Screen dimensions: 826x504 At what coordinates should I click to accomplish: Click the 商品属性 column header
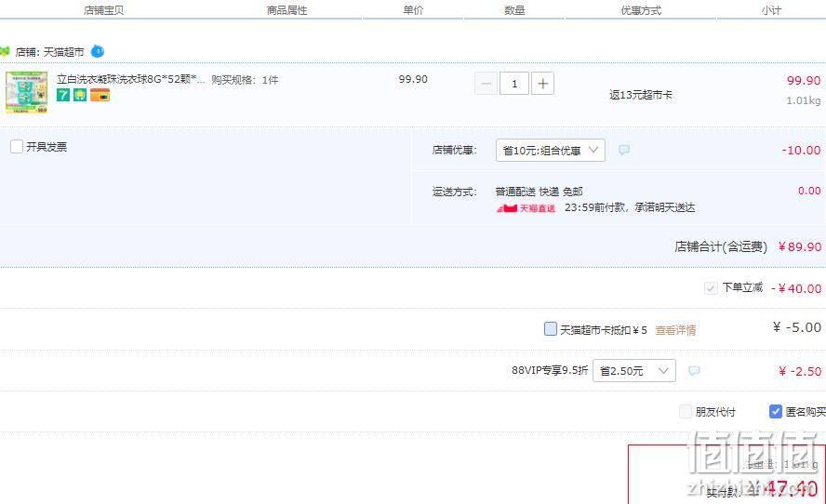click(286, 10)
